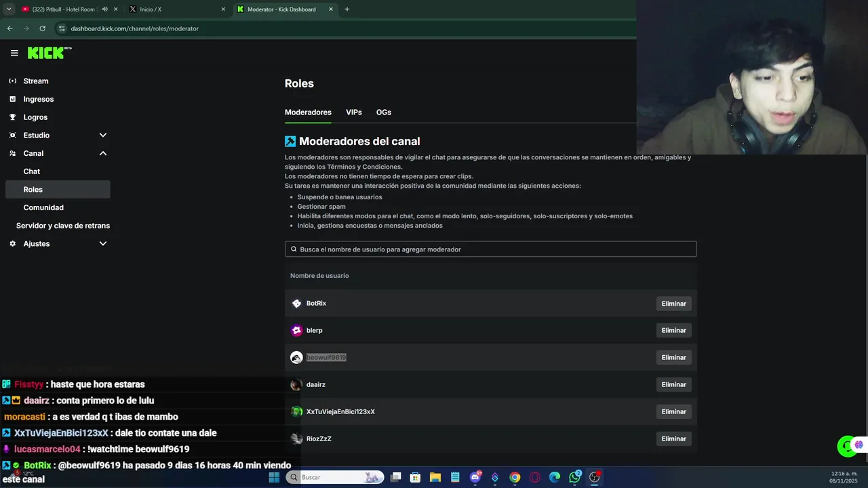The image size is (868, 488).
Task: Remove BotRix with Eliminar button
Action: coord(673,304)
